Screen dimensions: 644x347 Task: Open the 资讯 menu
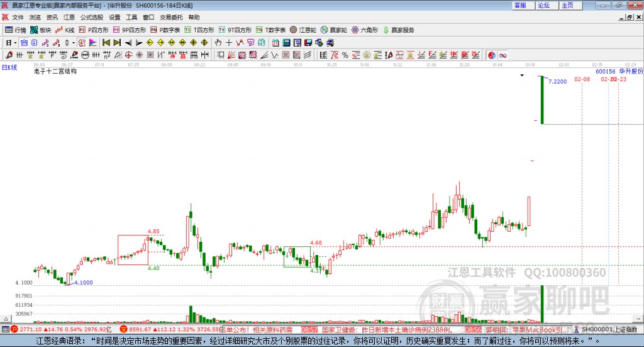[x=52, y=17]
